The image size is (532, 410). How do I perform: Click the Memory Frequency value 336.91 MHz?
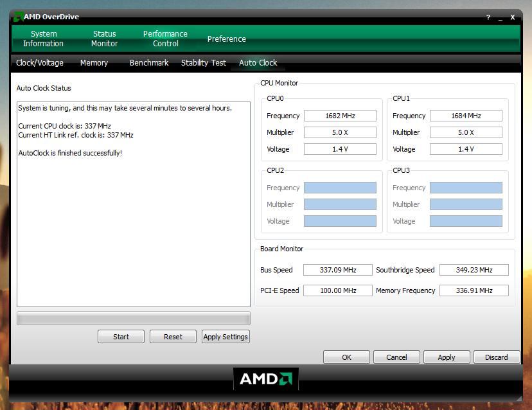point(474,290)
